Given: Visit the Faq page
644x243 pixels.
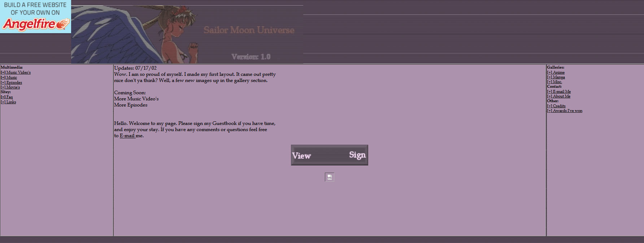Looking at the screenshot, I should [x=6, y=97].
